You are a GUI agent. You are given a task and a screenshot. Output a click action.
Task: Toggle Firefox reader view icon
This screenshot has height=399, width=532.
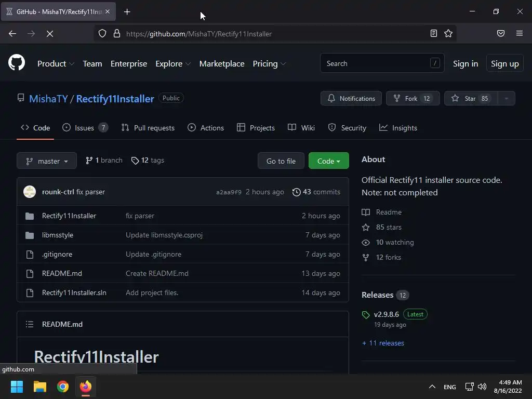click(434, 33)
